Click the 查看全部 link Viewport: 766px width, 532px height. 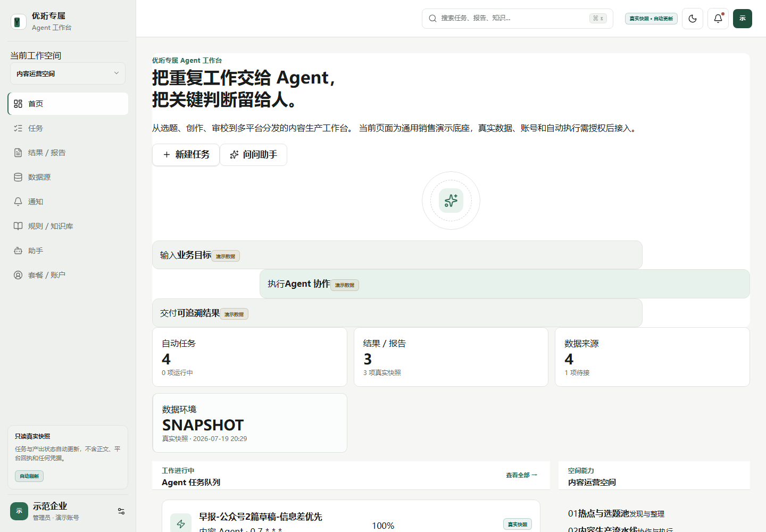(x=521, y=475)
